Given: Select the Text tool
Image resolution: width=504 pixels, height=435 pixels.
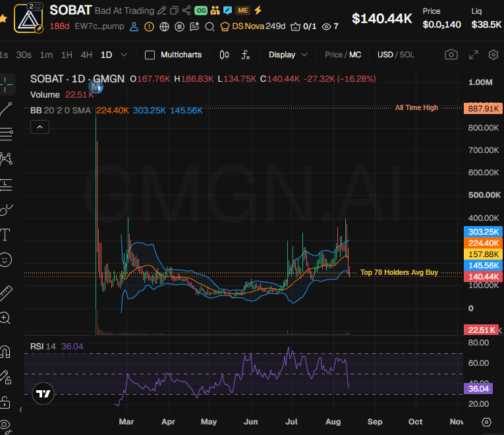Looking at the screenshot, I should click(x=5, y=235).
